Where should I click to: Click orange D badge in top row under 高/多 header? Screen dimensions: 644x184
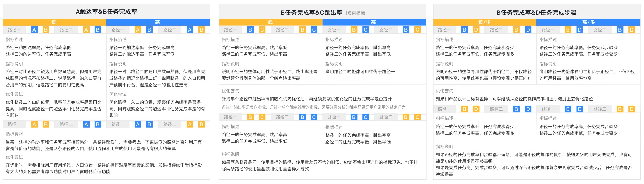click(631, 30)
